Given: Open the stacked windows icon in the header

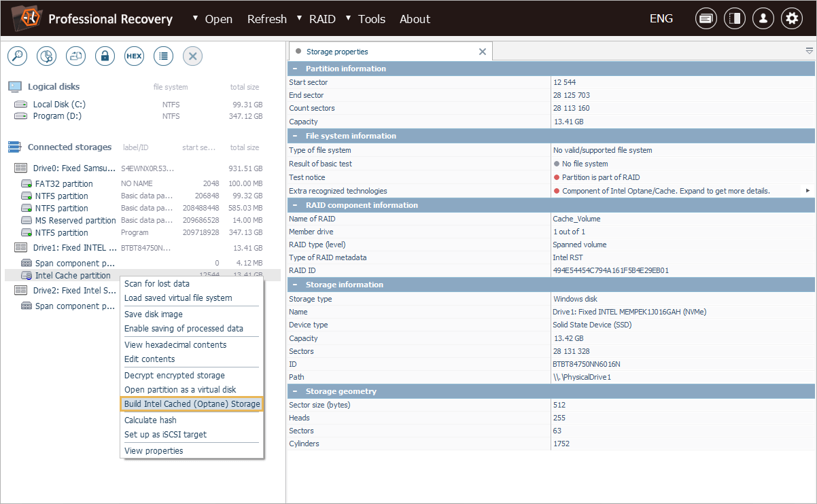Looking at the screenshot, I should click(x=706, y=18).
